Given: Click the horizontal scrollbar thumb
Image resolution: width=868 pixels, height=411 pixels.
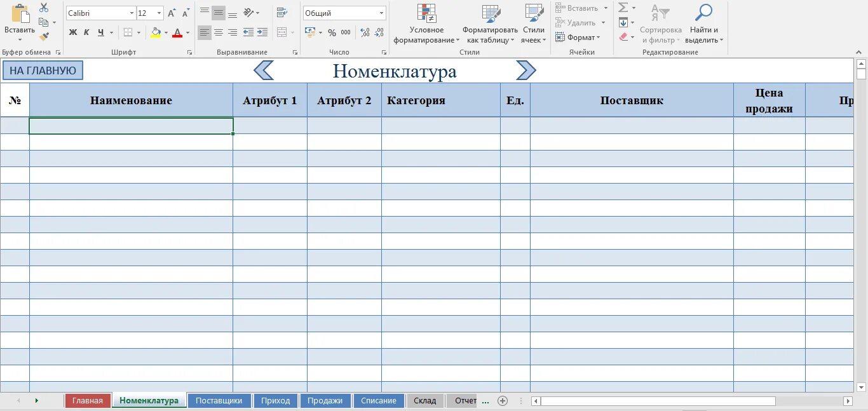Looking at the screenshot, I should pyautogui.click(x=658, y=401).
